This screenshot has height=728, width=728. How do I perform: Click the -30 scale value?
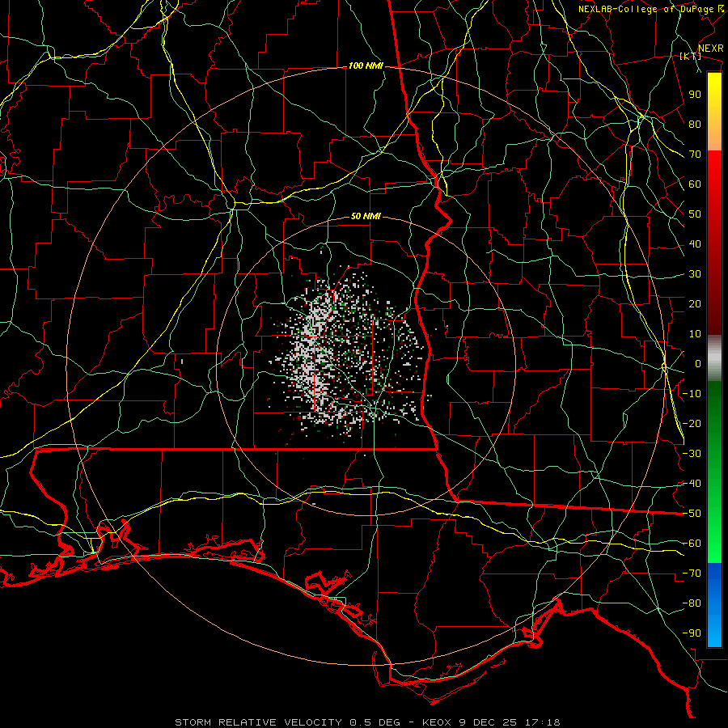(x=692, y=454)
